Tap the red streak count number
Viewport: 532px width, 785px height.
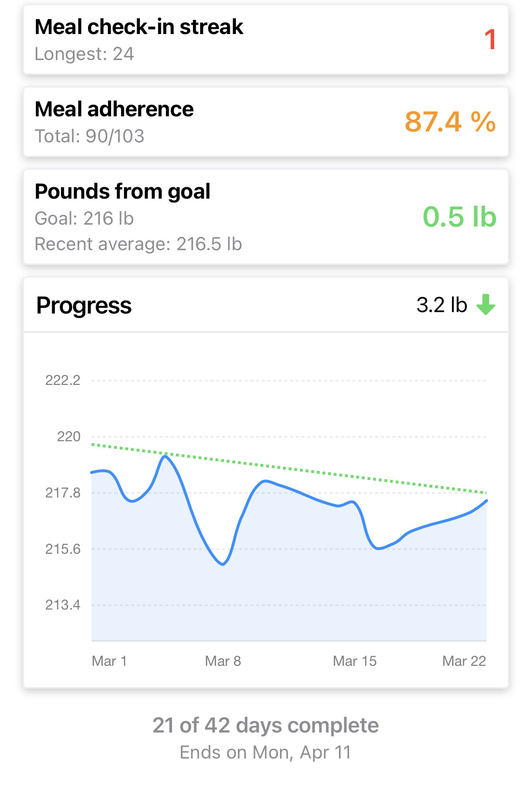coord(490,39)
